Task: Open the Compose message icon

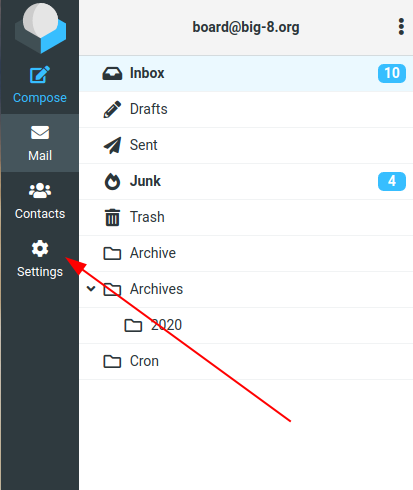Action: pos(40,75)
